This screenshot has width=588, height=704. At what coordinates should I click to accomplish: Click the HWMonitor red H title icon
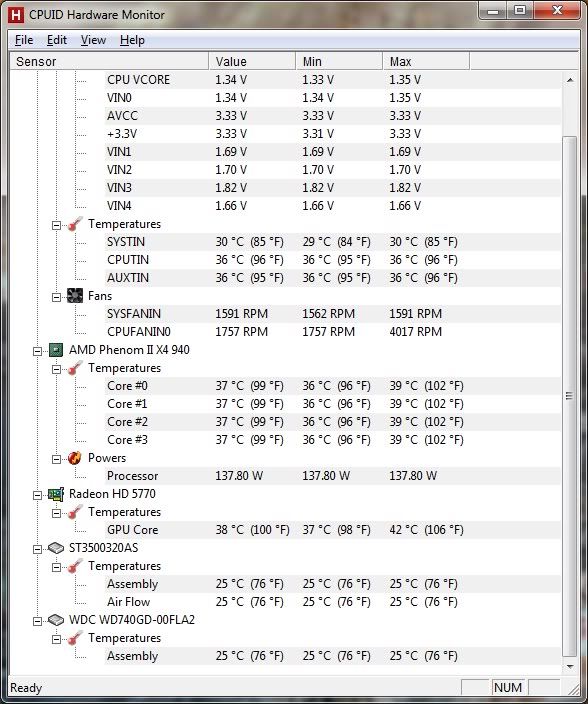click(15, 15)
